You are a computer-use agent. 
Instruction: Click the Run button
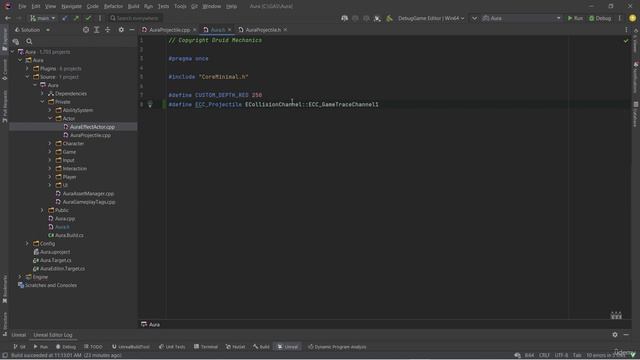575,18
